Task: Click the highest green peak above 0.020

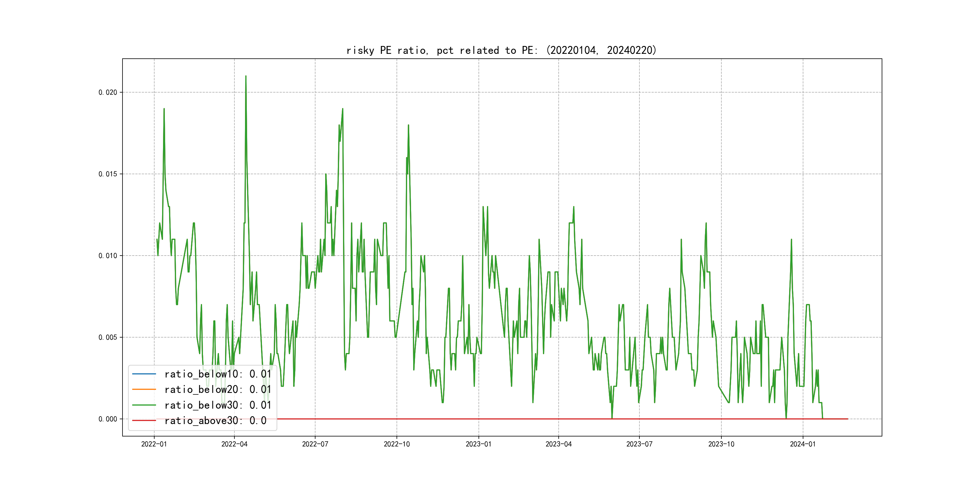Action: 246,77
